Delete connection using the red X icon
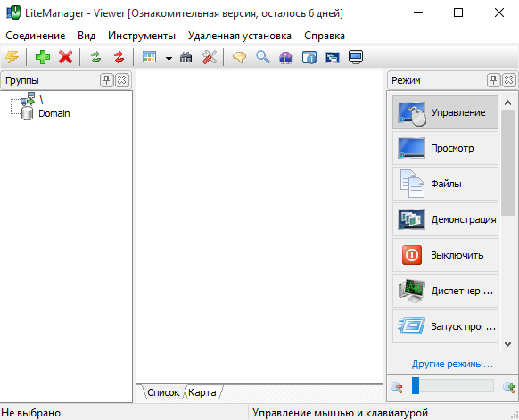Image resolution: width=519 pixels, height=420 pixels. pos(65,57)
